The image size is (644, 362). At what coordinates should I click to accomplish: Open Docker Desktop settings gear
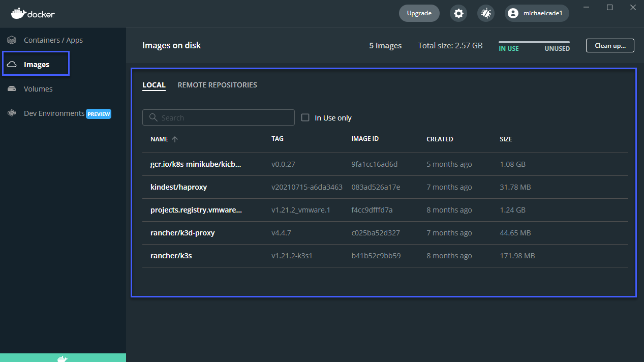tap(458, 13)
